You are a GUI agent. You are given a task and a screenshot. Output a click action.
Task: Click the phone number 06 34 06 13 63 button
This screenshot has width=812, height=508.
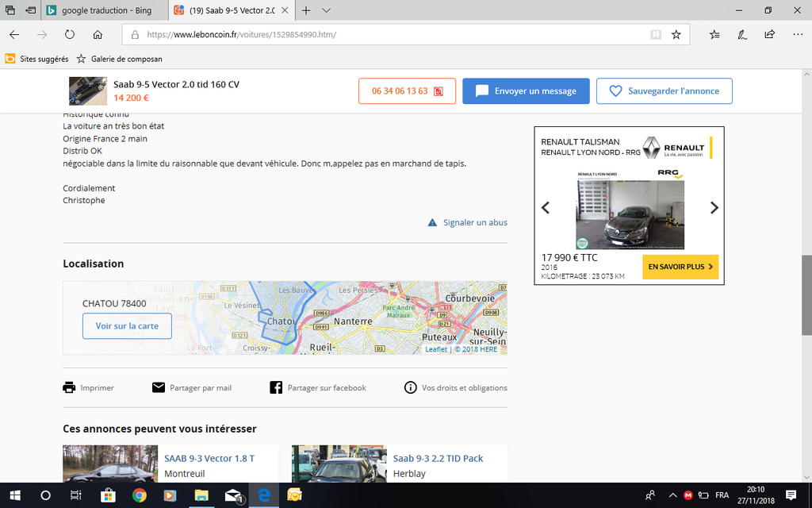click(x=407, y=91)
